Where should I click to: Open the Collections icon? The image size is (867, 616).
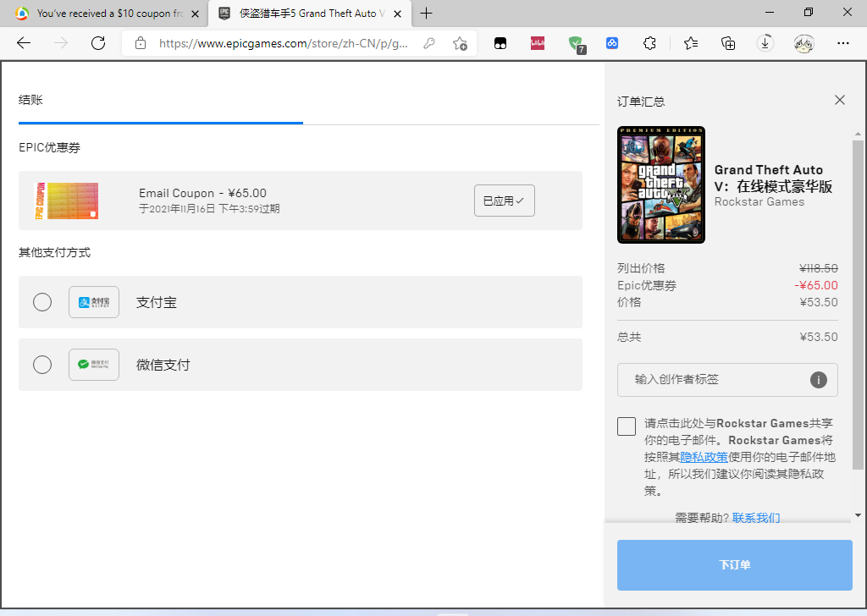click(728, 43)
